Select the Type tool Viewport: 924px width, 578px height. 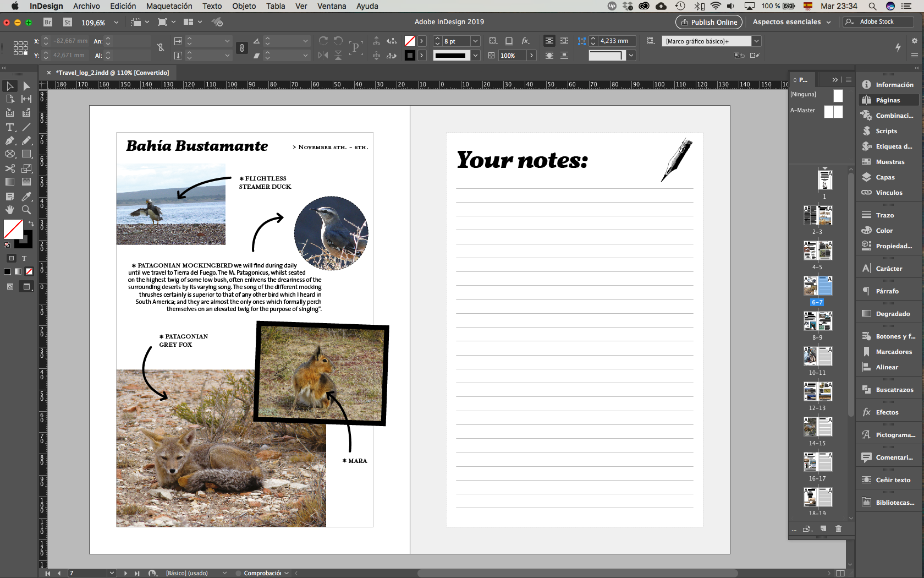pyautogui.click(x=10, y=127)
